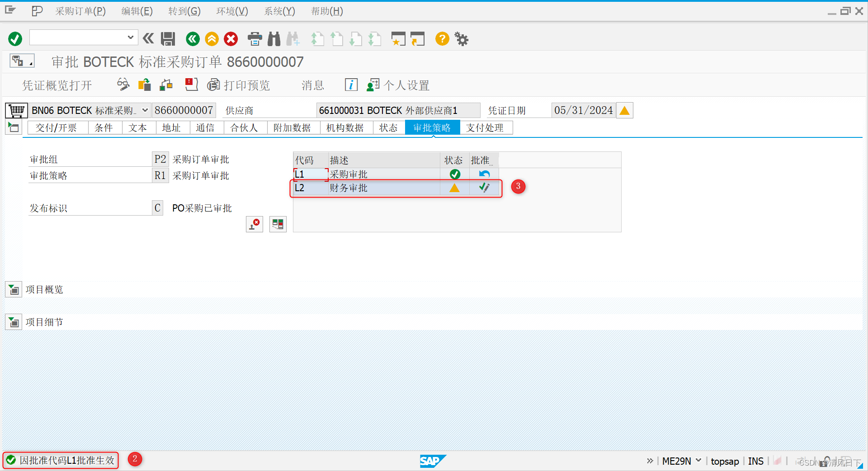Click the Previous Page icon
Viewport: 868px width, 471px height.
(x=337, y=39)
